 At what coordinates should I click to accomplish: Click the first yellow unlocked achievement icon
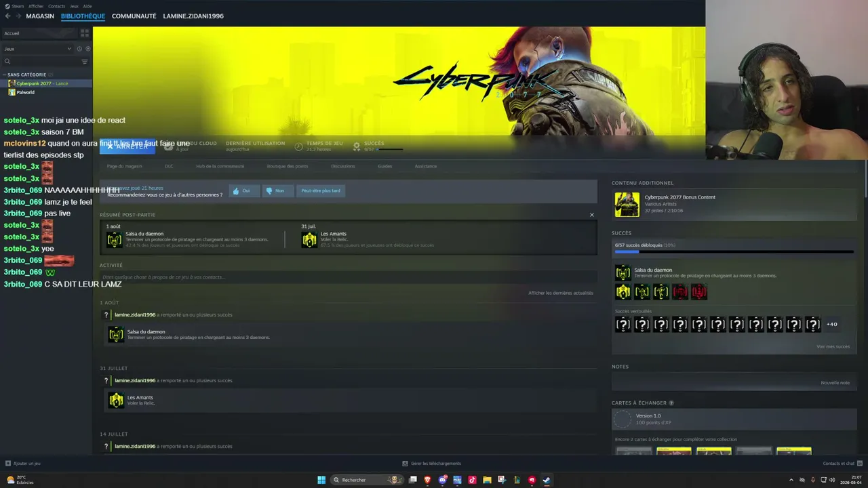point(623,292)
